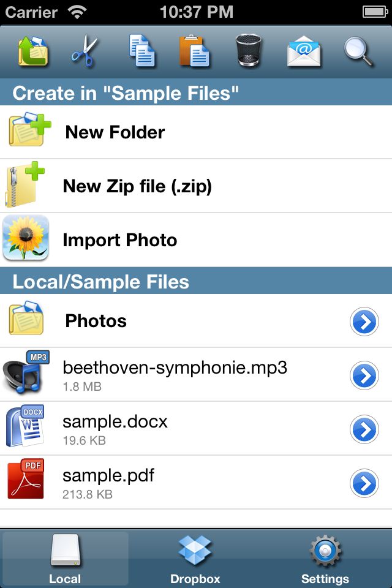392x588 pixels.
Task: Open the detail chevron for beethoven-symphonie.mp3
Action: click(x=364, y=375)
